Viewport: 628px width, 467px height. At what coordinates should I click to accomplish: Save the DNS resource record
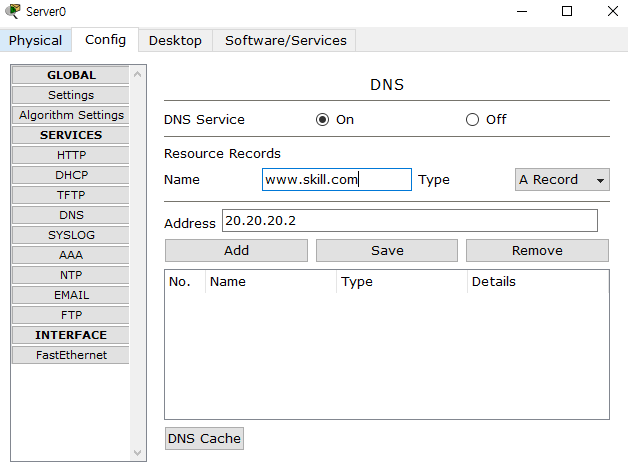tap(387, 251)
